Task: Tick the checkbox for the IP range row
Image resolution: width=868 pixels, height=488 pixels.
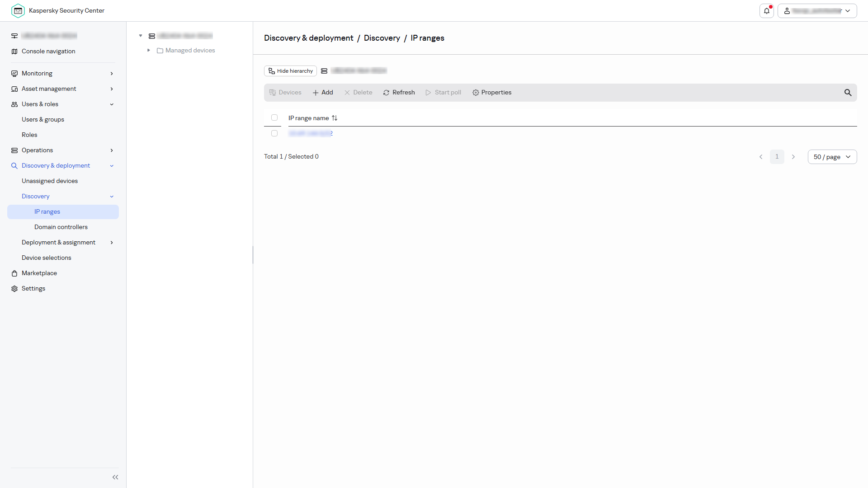Action: 274,133
